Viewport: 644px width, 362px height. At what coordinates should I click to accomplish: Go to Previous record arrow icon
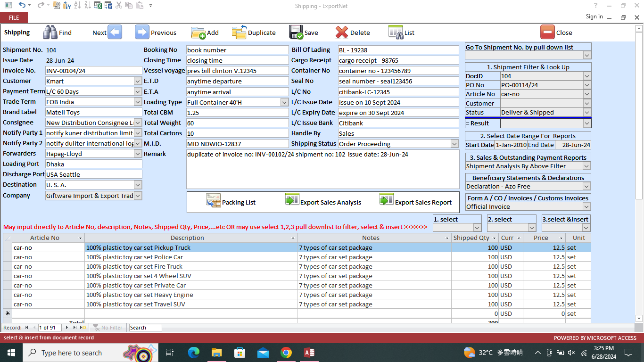[x=142, y=32]
